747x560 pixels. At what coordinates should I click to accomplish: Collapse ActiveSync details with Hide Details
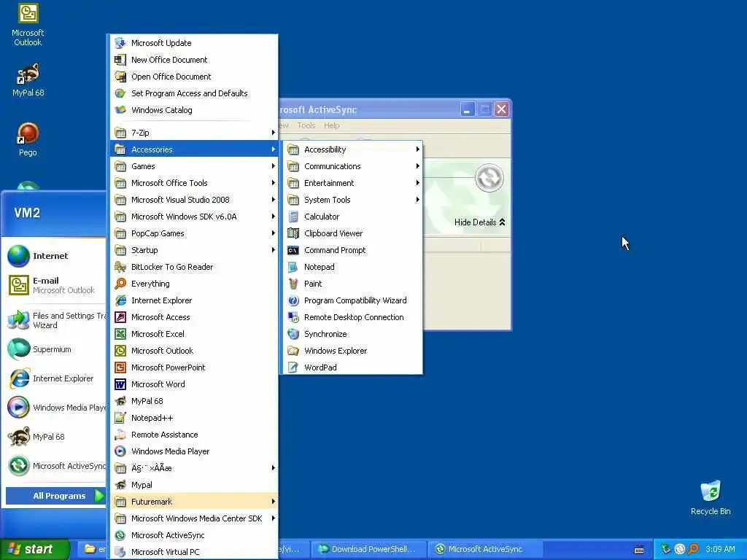[x=479, y=222]
